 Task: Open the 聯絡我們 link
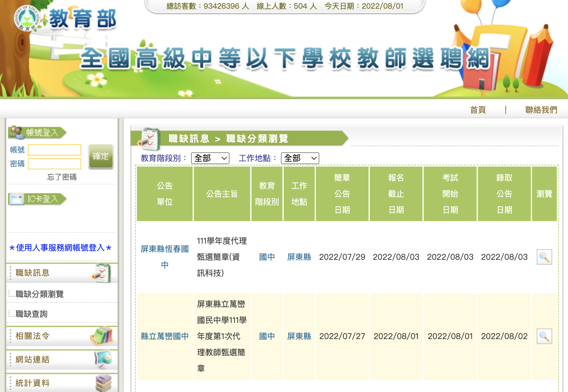tap(541, 110)
